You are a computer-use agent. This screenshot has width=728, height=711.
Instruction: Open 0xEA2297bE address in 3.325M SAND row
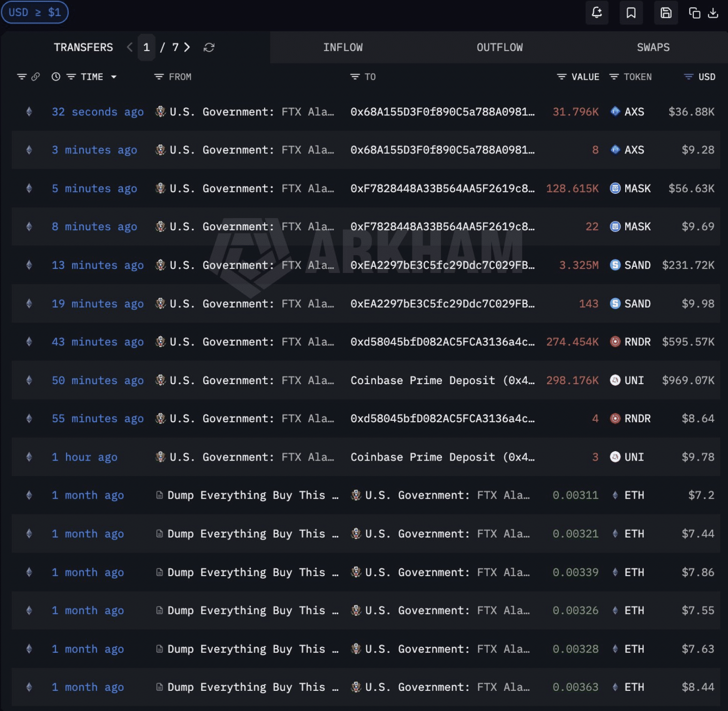pos(442,265)
